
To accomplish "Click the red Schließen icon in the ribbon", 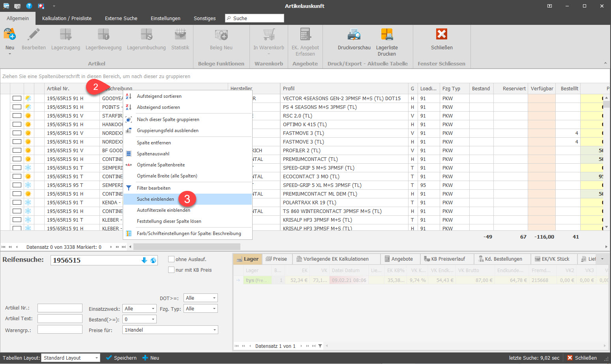I will tap(442, 34).
